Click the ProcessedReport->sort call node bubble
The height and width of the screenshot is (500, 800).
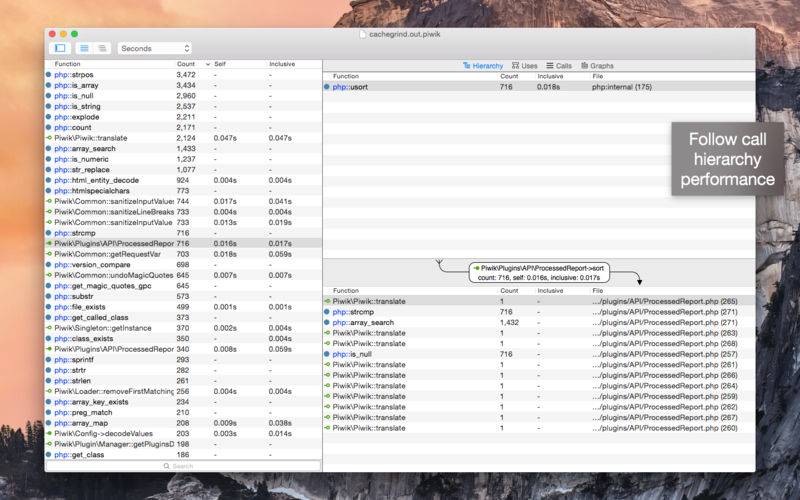coord(539,272)
